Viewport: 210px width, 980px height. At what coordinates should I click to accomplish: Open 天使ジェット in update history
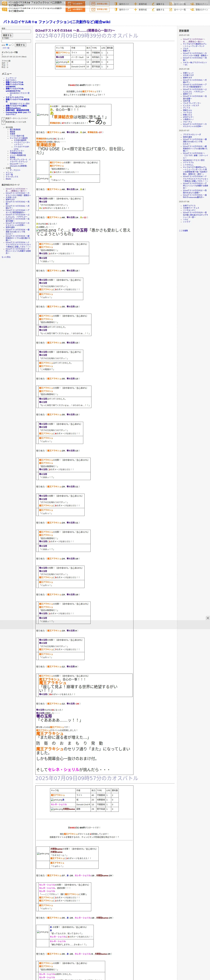(x=188, y=73)
